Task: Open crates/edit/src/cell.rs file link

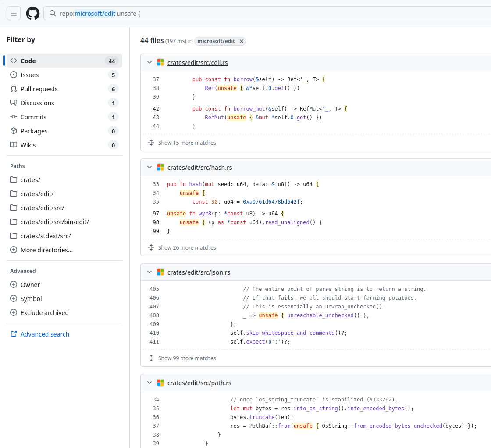Action: point(198,63)
